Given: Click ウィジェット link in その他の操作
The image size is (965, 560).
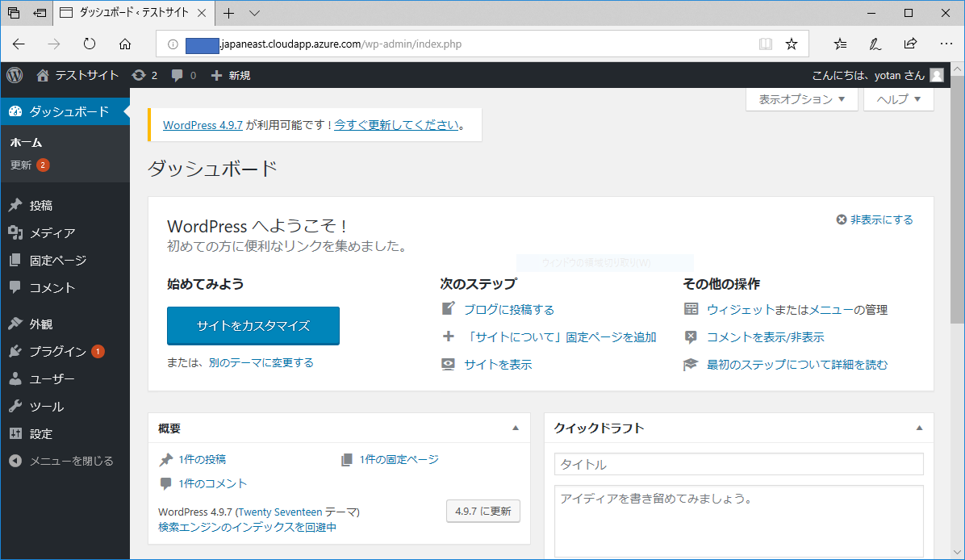Looking at the screenshot, I should point(740,310).
